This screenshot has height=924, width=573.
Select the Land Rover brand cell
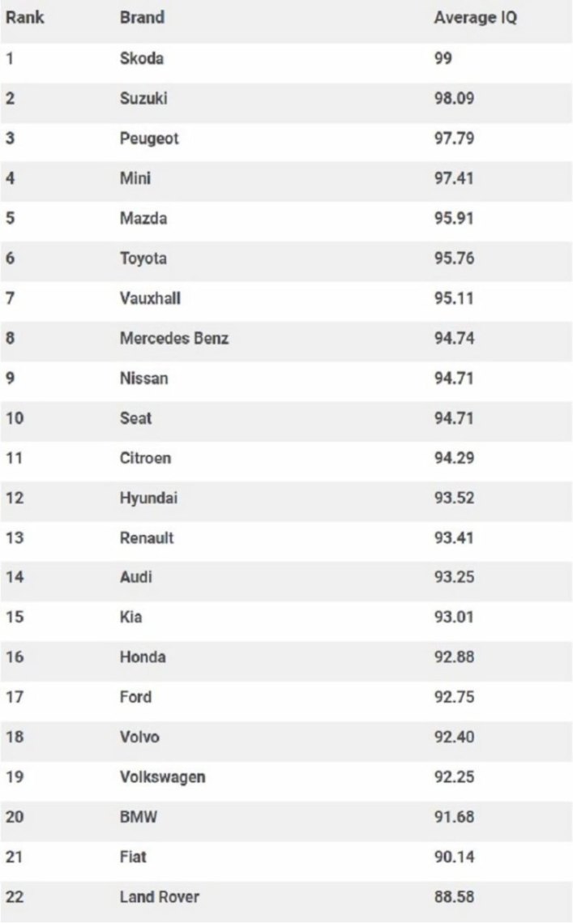tap(159, 897)
